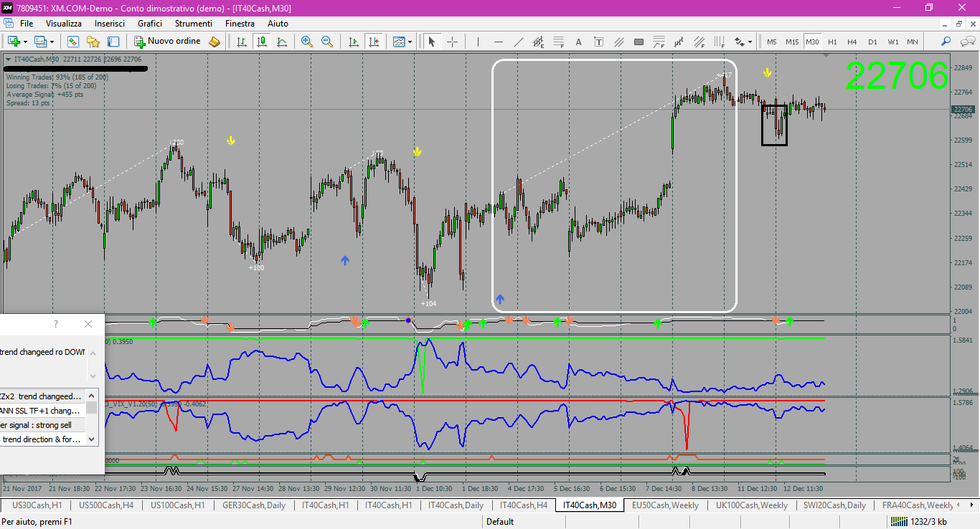980x529 pixels.
Task: Expand the Profiles dropdown arrow
Action: point(52,42)
